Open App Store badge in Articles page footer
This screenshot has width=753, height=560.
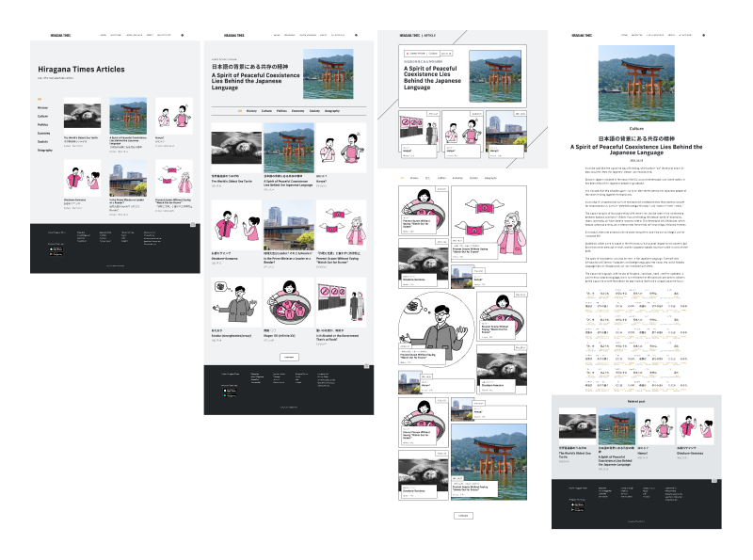point(56,248)
